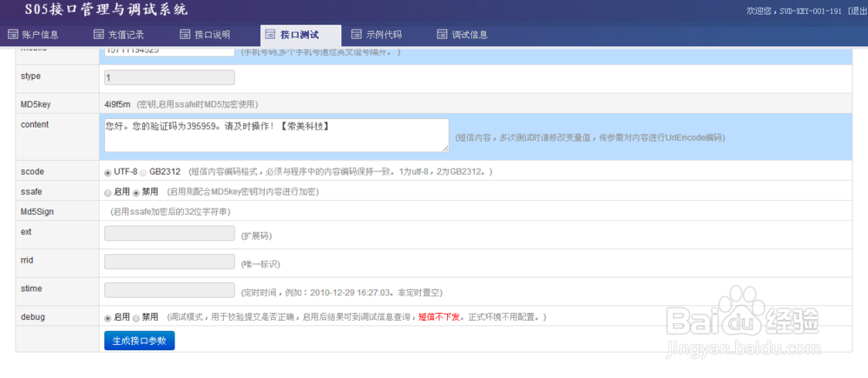The width and height of the screenshot is (868, 378).
Task: Disable ssafe with 禁用 radio
Action: coord(135,192)
